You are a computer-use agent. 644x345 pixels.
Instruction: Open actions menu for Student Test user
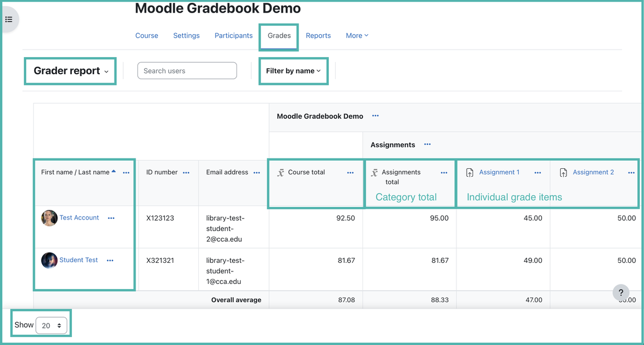pyautogui.click(x=110, y=261)
